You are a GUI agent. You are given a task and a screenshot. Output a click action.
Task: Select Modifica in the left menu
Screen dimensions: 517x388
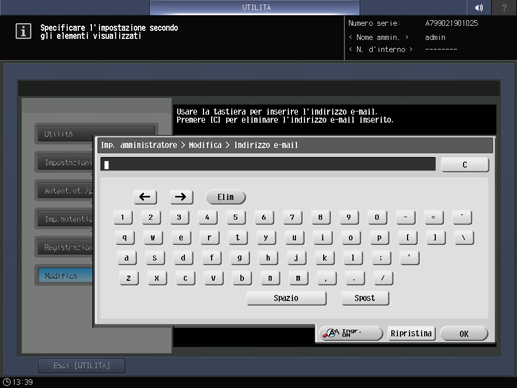pyautogui.click(x=64, y=276)
